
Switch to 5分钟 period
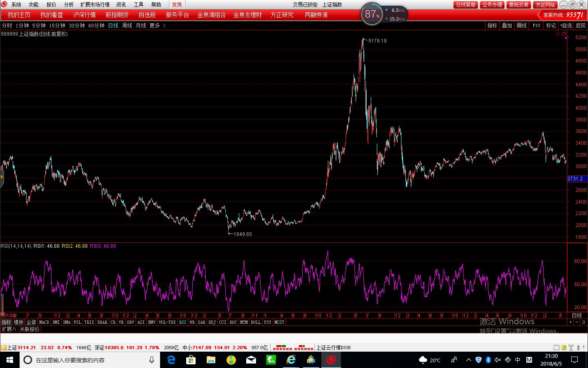(x=39, y=25)
